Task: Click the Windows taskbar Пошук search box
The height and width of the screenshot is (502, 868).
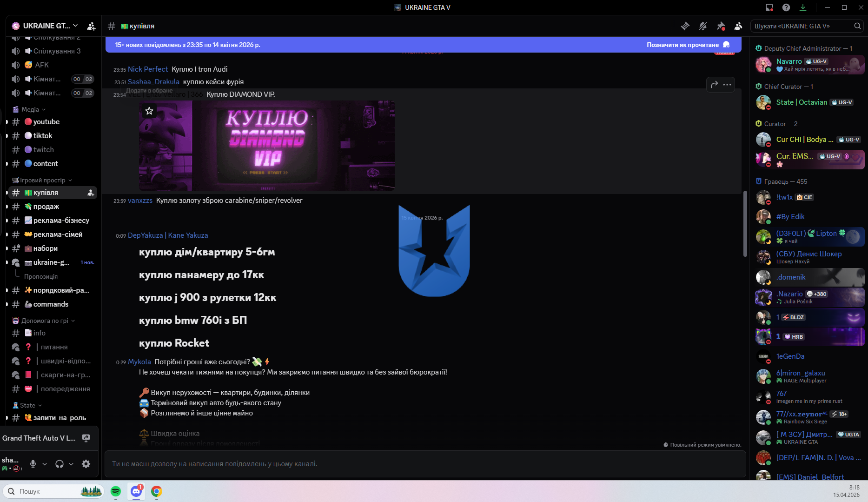Action: point(53,491)
